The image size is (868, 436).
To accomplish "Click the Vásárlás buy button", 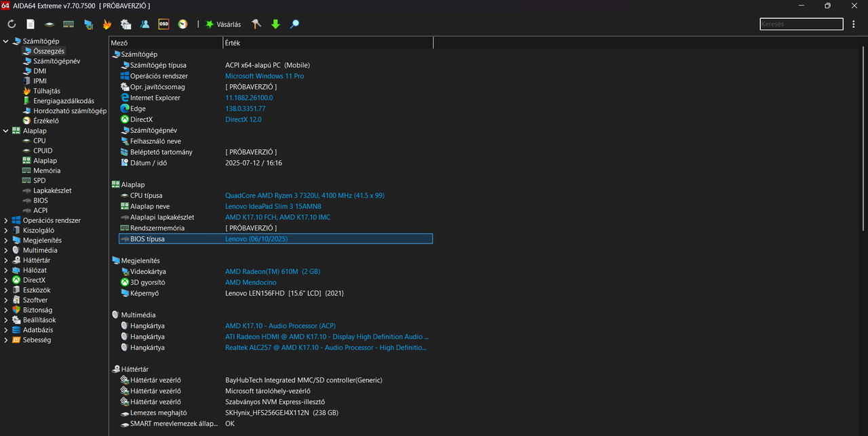I will [223, 24].
